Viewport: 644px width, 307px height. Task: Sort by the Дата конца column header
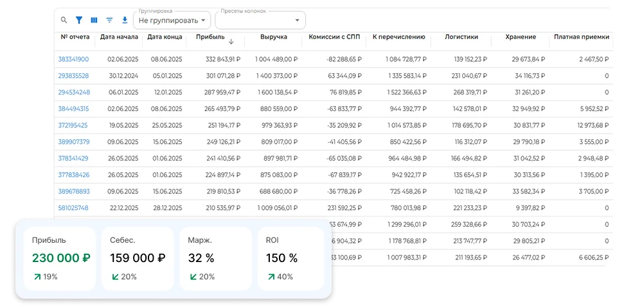pyautogui.click(x=165, y=37)
